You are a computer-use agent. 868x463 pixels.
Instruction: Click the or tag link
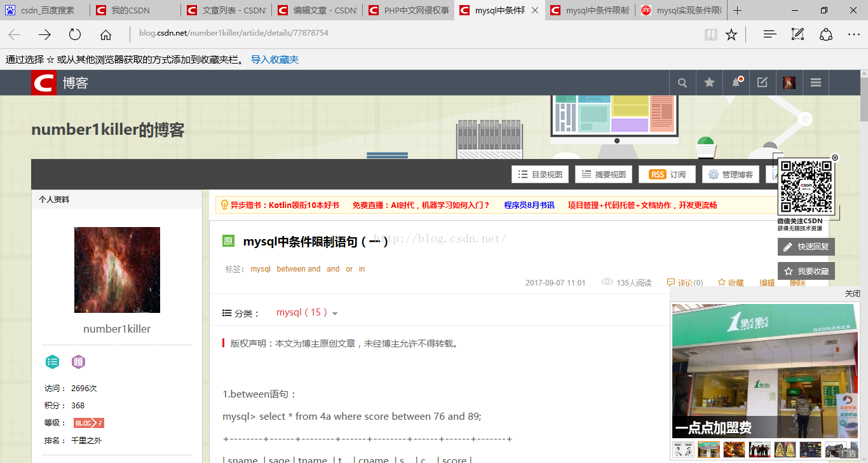coord(349,269)
